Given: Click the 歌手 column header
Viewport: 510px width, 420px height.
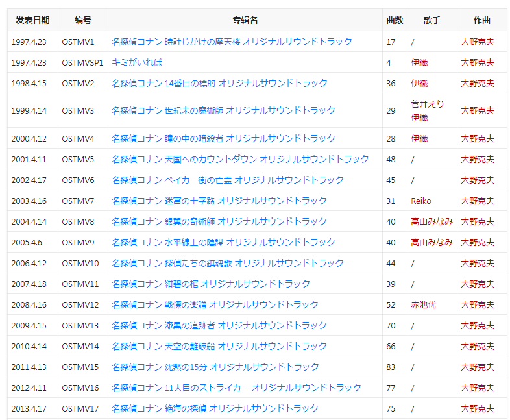Looking at the screenshot, I should (x=432, y=20).
